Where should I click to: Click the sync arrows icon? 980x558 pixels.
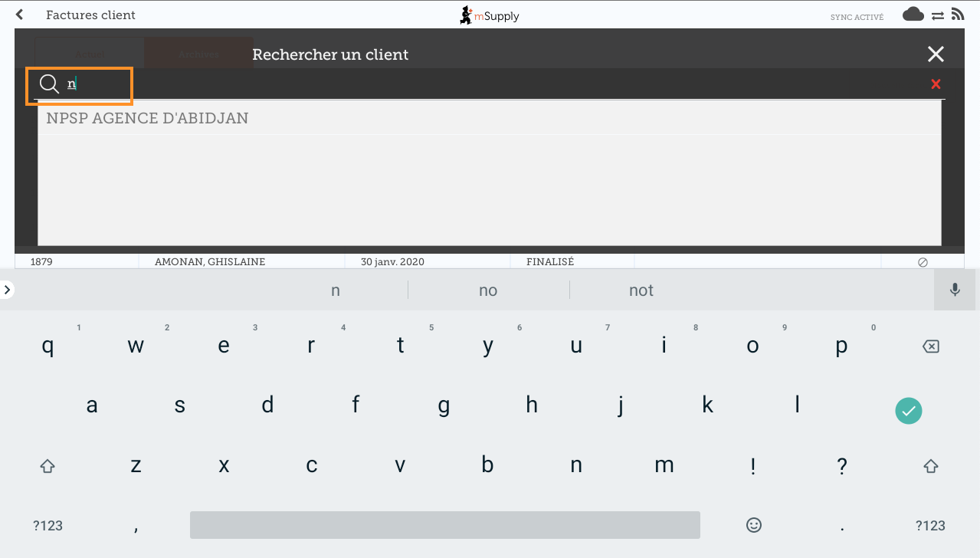pos(937,15)
